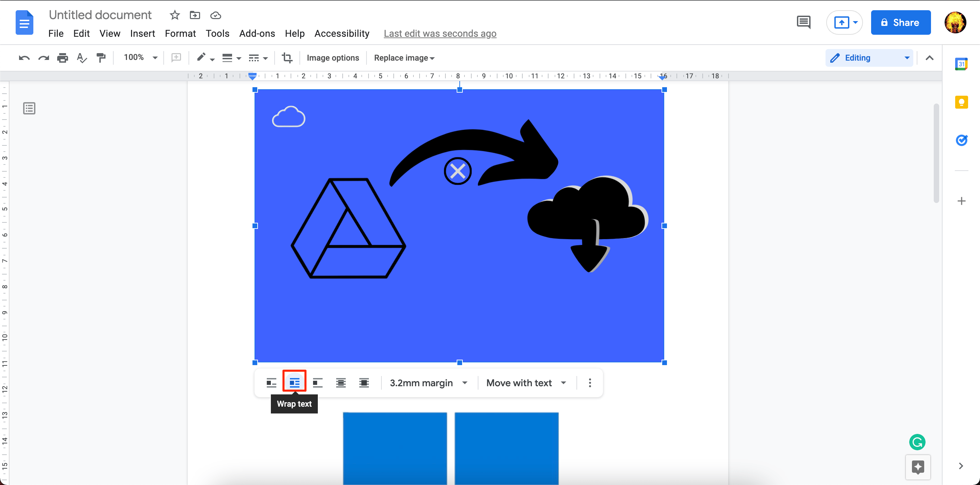The height and width of the screenshot is (485, 980).
Task: Select behind text layout icon
Action: [341, 382]
